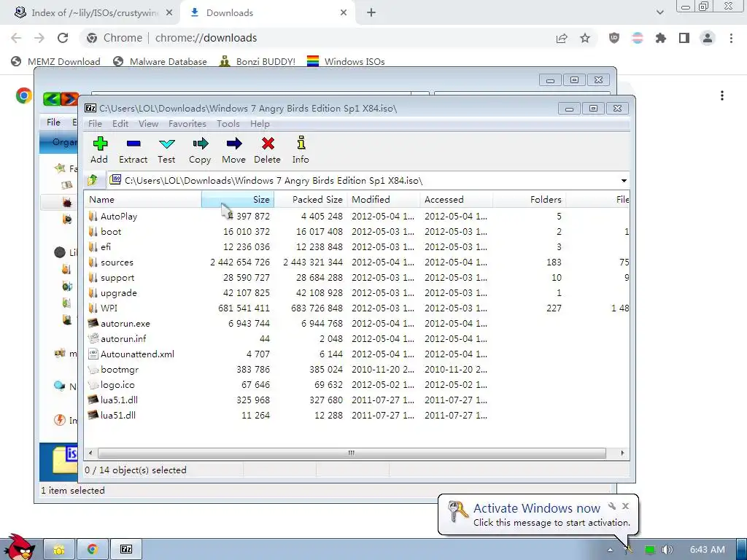The width and height of the screenshot is (747, 560).
Task: Open 7-Zip from the taskbar
Action: coord(126,549)
